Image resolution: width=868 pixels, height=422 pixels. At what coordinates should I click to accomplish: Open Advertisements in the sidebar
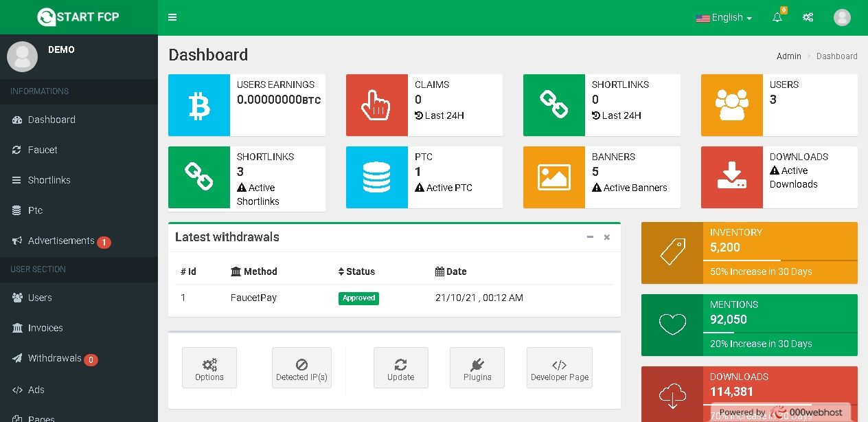tap(79, 241)
